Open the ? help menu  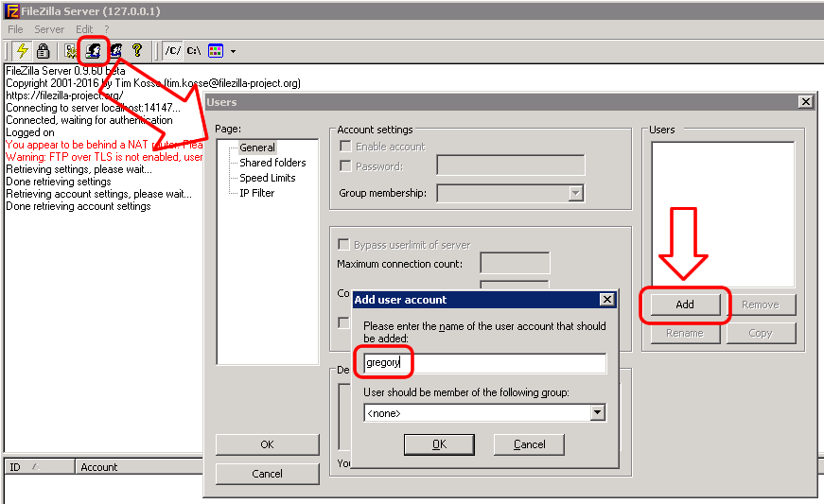[107, 29]
